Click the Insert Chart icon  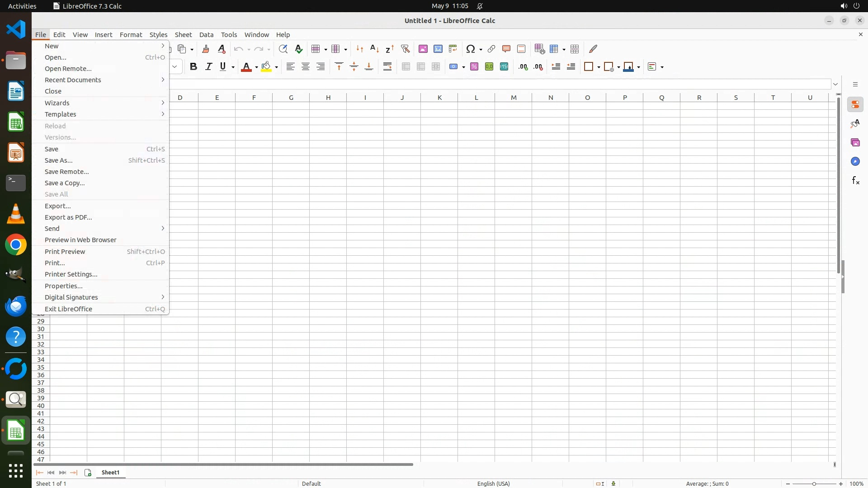pos(438,49)
